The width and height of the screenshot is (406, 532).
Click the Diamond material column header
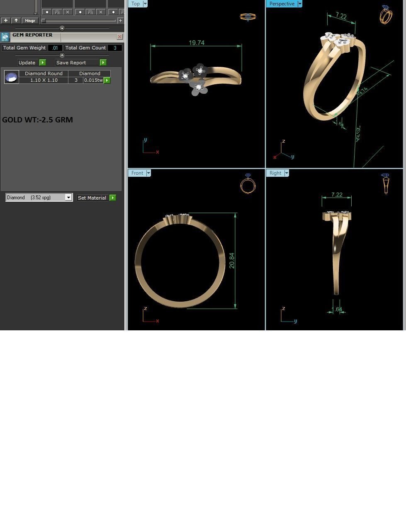pyautogui.click(x=90, y=73)
